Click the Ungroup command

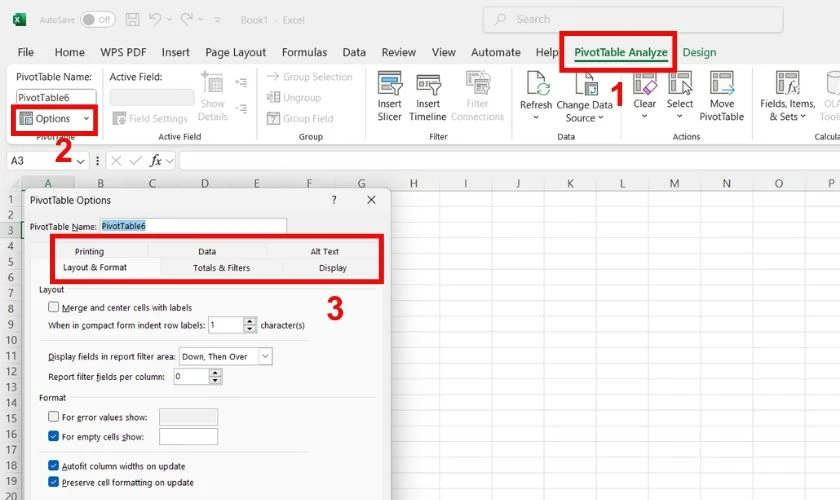(294, 98)
